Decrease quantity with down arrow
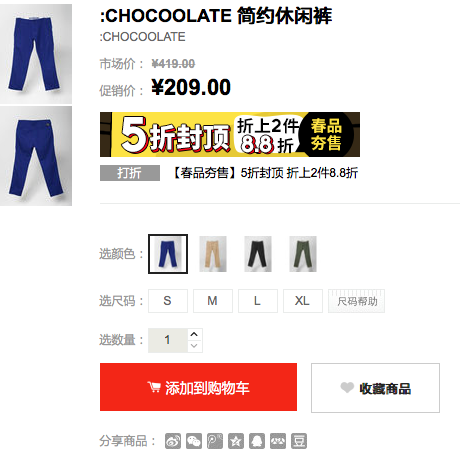Screen dimensions: 460x466 pos(194,346)
